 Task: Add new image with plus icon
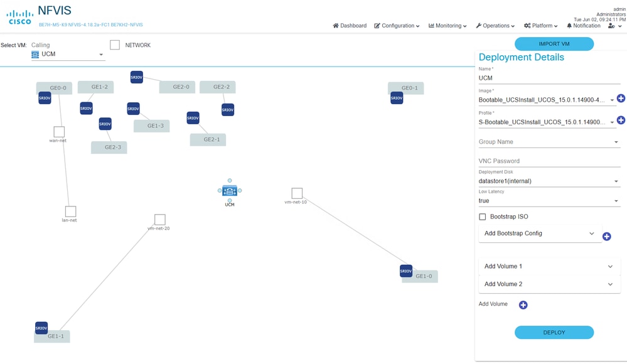coord(621,98)
